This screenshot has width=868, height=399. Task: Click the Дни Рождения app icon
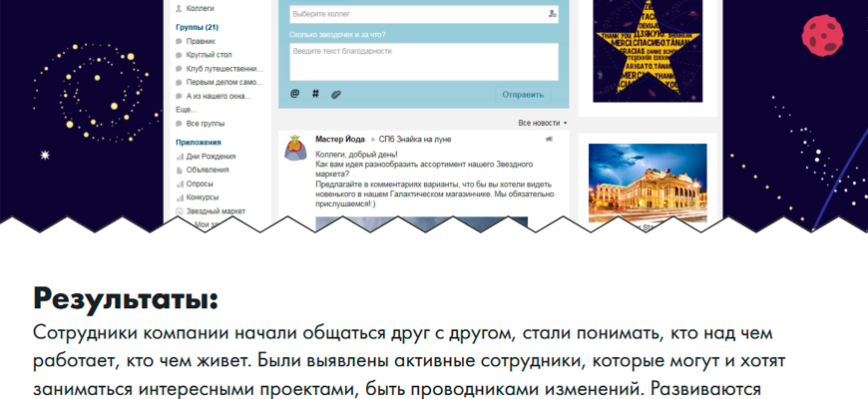pos(180,156)
